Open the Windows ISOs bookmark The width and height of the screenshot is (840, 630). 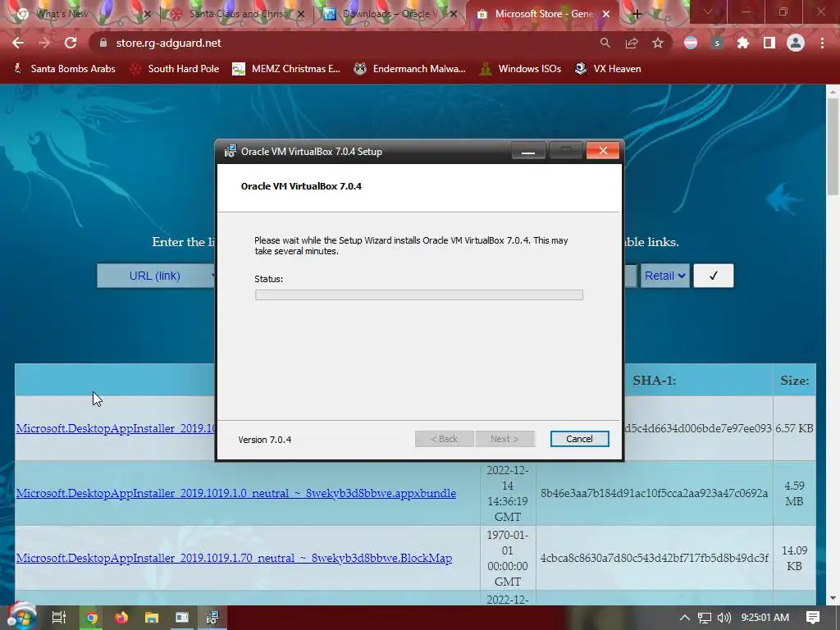[521, 69]
